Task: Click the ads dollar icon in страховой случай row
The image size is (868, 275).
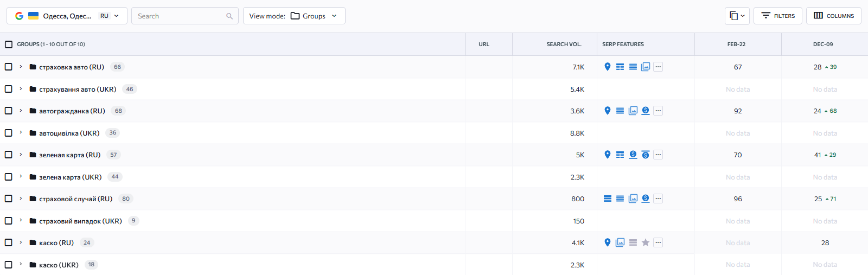Action: 646,199
